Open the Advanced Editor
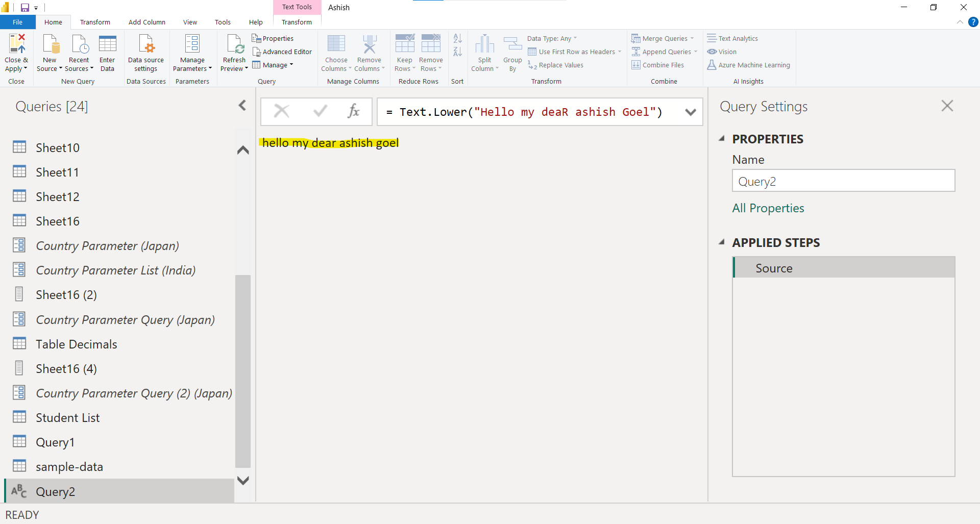This screenshot has height=524, width=980. click(x=282, y=52)
